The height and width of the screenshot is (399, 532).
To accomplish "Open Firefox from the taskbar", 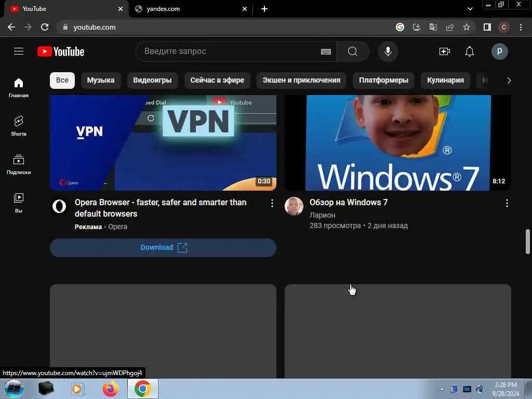I will (111, 389).
